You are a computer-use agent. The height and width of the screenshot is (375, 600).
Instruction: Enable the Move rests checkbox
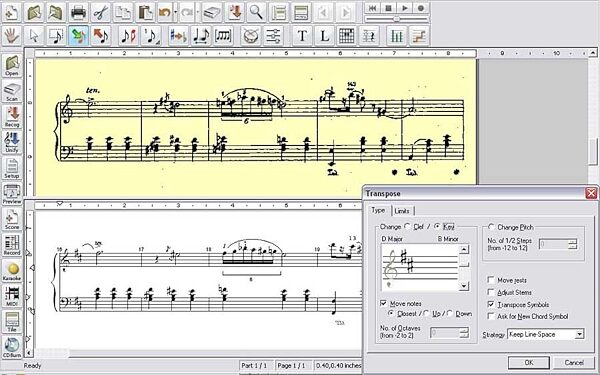(x=491, y=280)
